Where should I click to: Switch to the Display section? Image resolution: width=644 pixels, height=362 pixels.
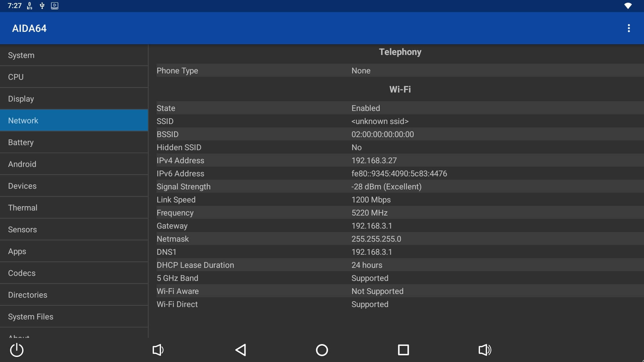click(74, 99)
